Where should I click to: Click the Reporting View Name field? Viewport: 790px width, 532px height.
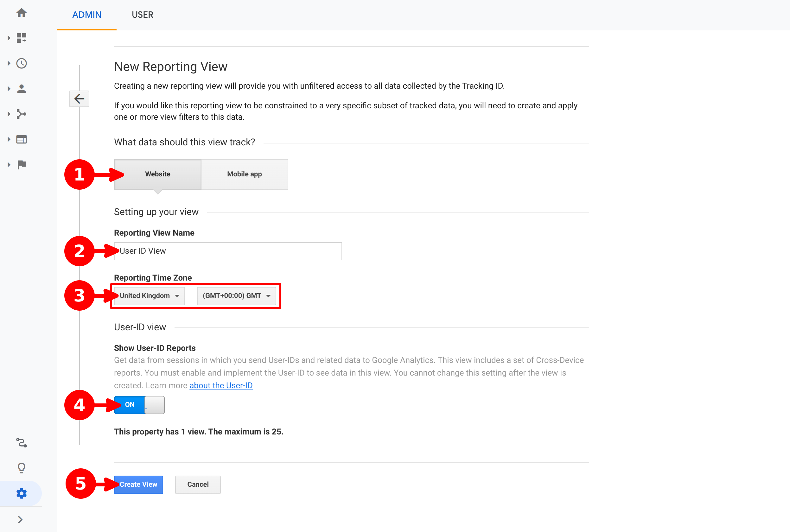[x=228, y=251]
